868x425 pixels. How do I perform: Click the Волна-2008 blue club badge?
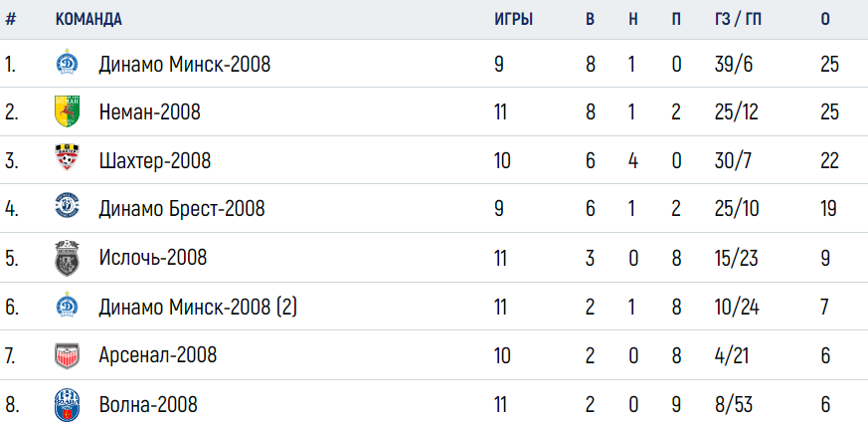(x=67, y=404)
